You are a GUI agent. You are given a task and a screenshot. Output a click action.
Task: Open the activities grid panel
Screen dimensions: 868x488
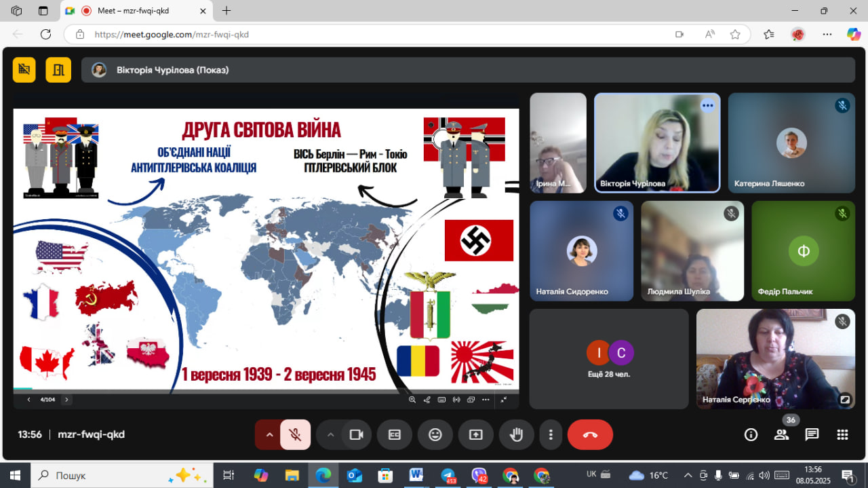[x=843, y=434]
